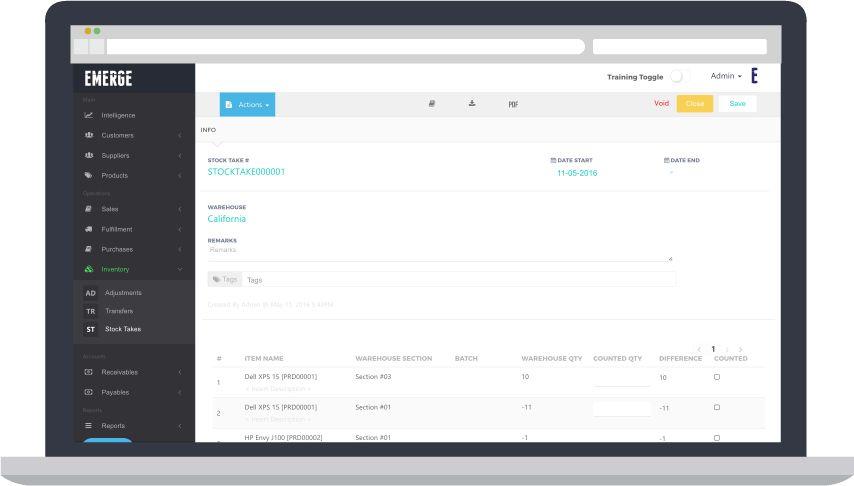
Task: Click the Save button
Action: pyautogui.click(x=737, y=104)
